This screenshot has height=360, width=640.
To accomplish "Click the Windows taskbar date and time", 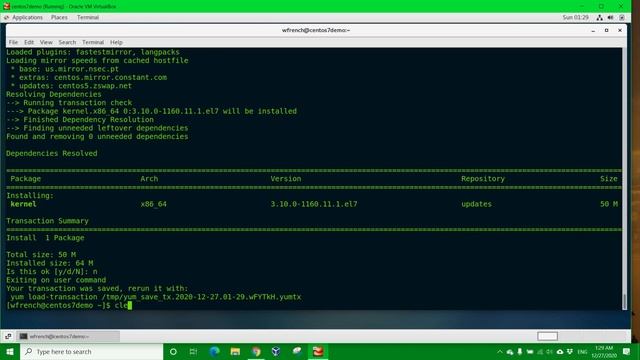I will coord(604,352).
